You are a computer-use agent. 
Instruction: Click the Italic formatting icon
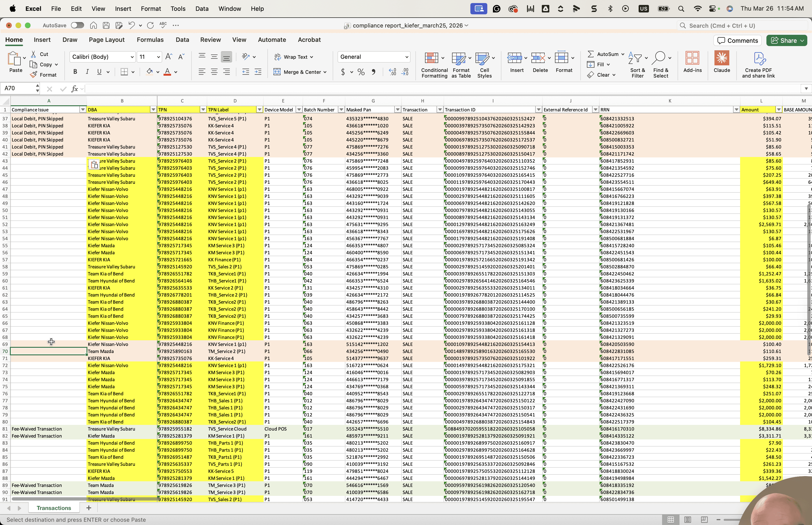click(x=87, y=72)
